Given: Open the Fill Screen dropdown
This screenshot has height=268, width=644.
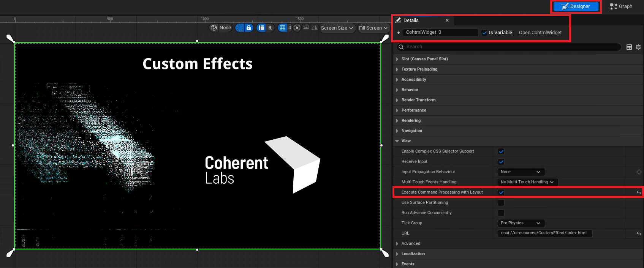Looking at the screenshot, I should [373, 28].
